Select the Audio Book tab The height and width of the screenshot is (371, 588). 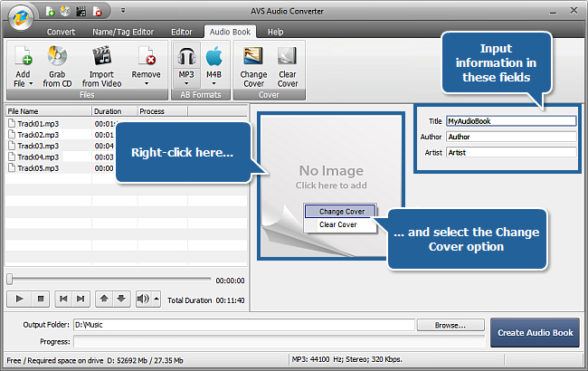pos(230,32)
